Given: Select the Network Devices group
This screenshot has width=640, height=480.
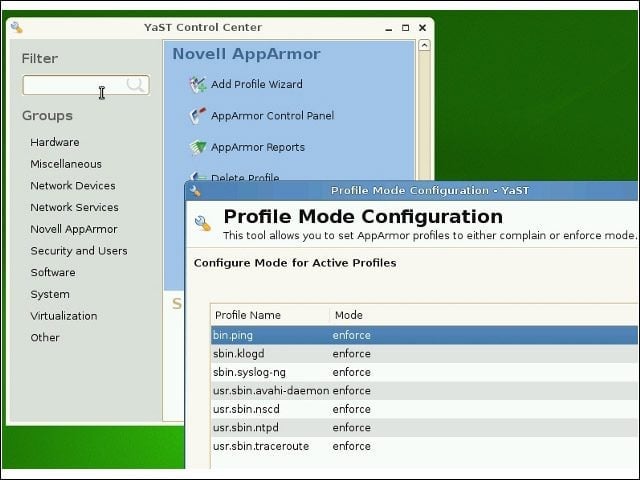Looking at the screenshot, I should pos(73,186).
